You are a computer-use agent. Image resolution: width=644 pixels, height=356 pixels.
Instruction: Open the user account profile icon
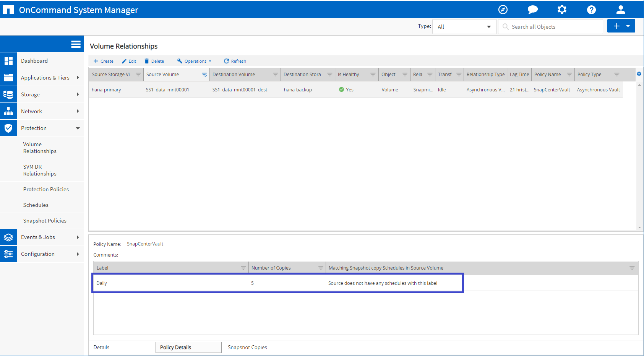(x=621, y=10)
